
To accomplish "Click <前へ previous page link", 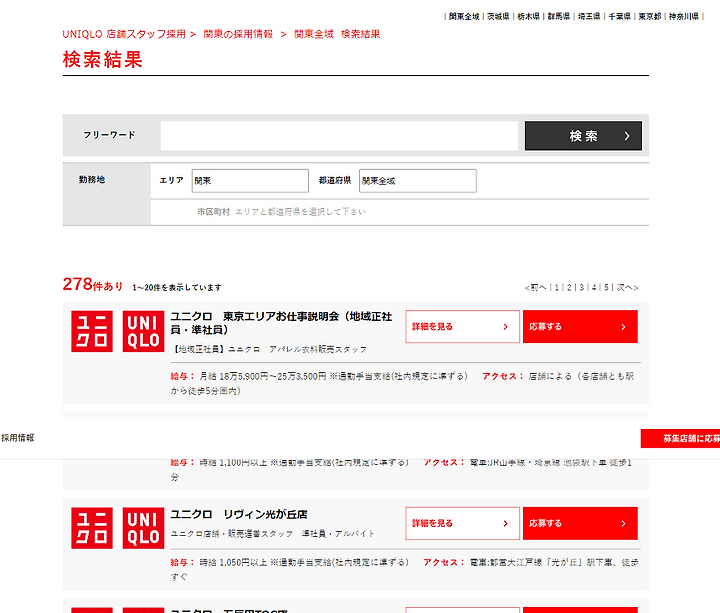I will [535, 287].
